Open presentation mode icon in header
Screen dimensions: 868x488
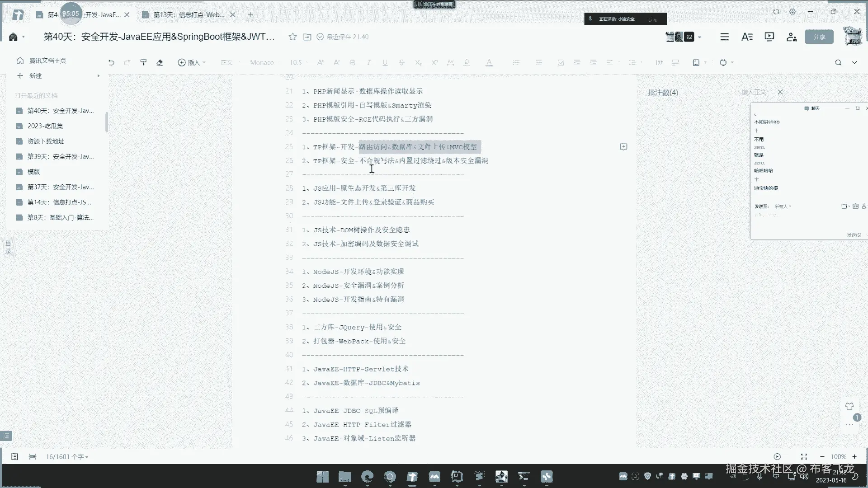click(x=769, y=37)
